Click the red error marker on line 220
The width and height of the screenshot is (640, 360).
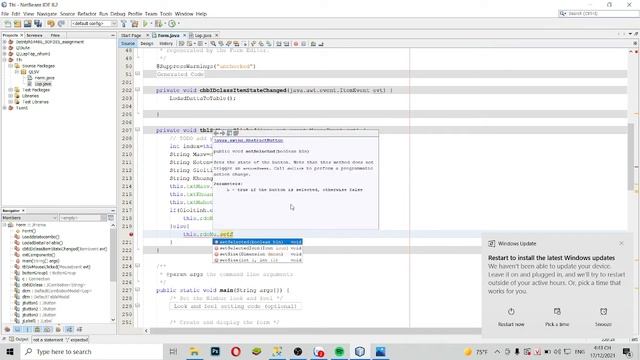(x=131, y=234)
